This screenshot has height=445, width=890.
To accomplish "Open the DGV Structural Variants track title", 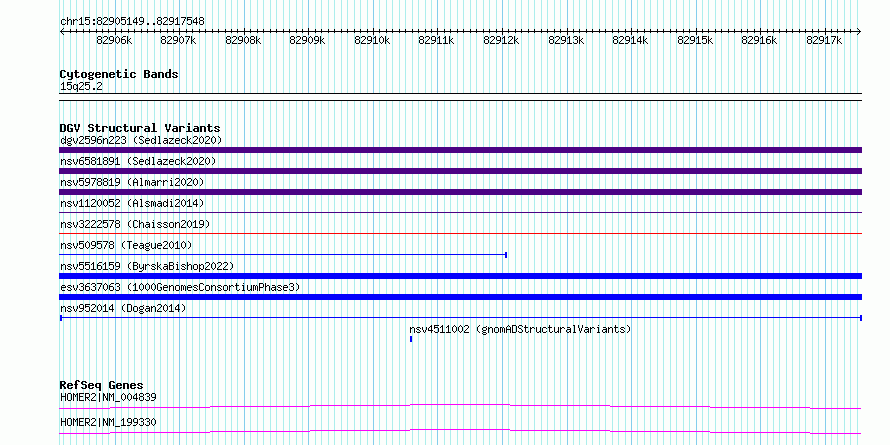I will coord(140,128).
